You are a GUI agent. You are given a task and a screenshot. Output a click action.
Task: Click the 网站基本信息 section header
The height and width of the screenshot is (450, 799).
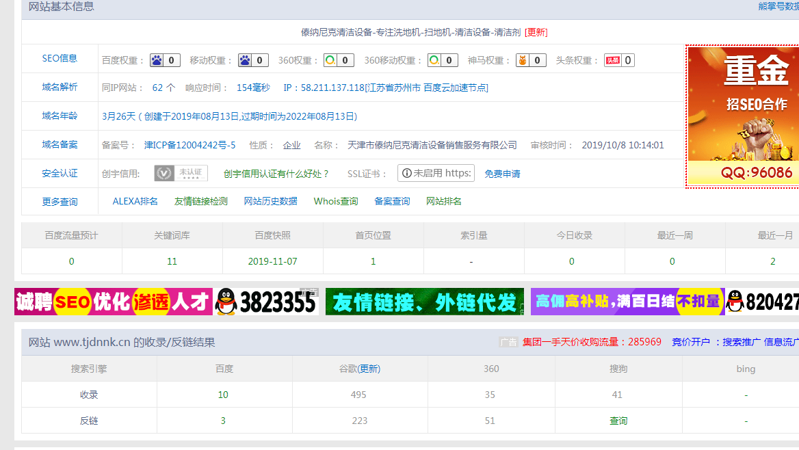coord(61,7)
